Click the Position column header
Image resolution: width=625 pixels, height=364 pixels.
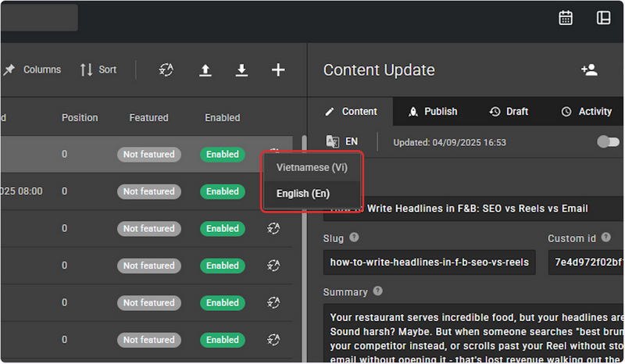[x=80, y=118]
